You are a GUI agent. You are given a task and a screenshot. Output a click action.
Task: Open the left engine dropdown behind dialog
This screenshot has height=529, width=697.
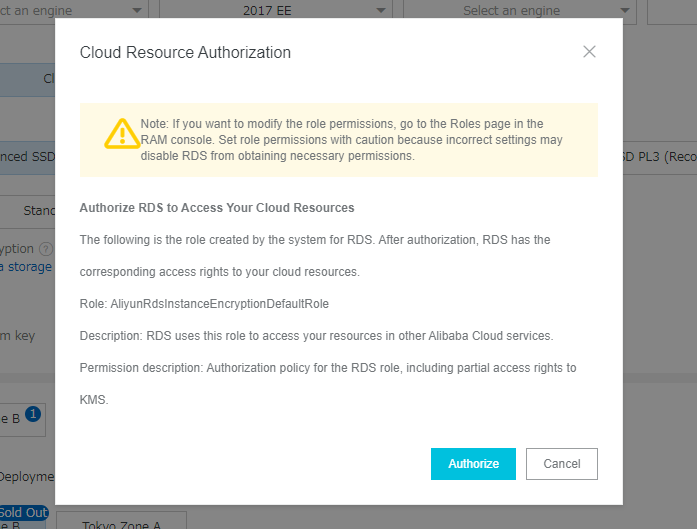pyautogui.click(x=73, y=11)
